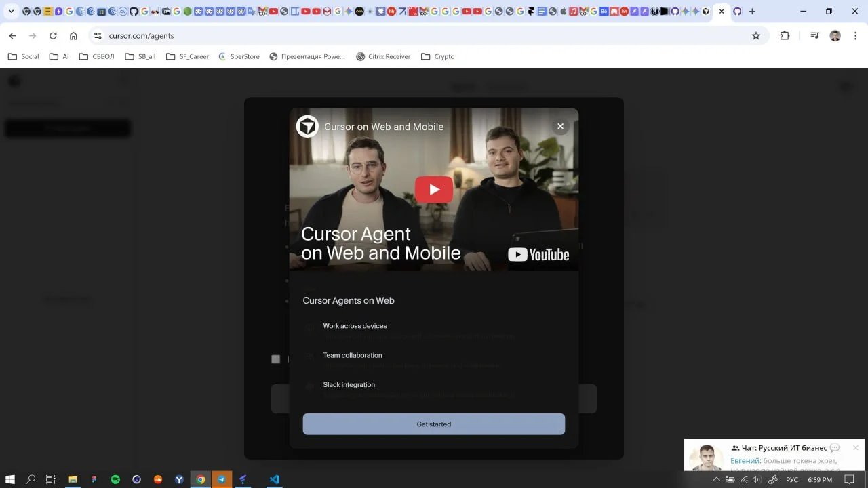Open the Crypto bookmarks folder
Screen dimensions: 868x488
click(x=438, y=56)
